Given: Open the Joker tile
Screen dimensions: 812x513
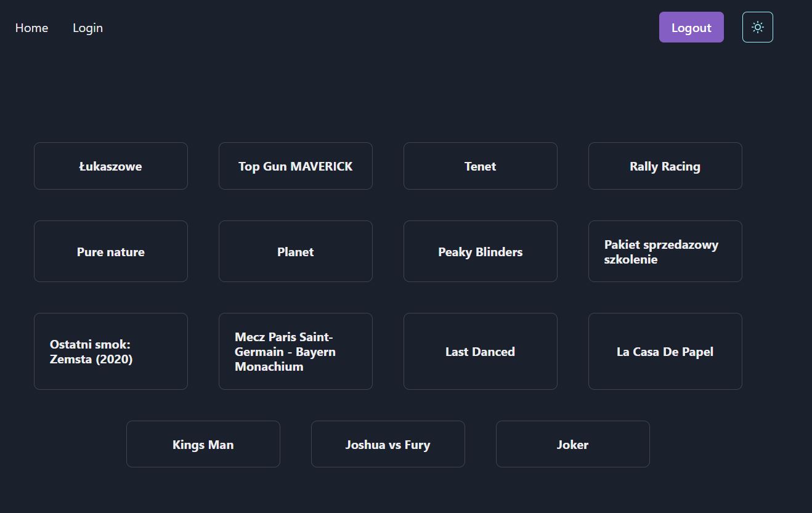Looking at the screenshot, I should pos(572,444).
